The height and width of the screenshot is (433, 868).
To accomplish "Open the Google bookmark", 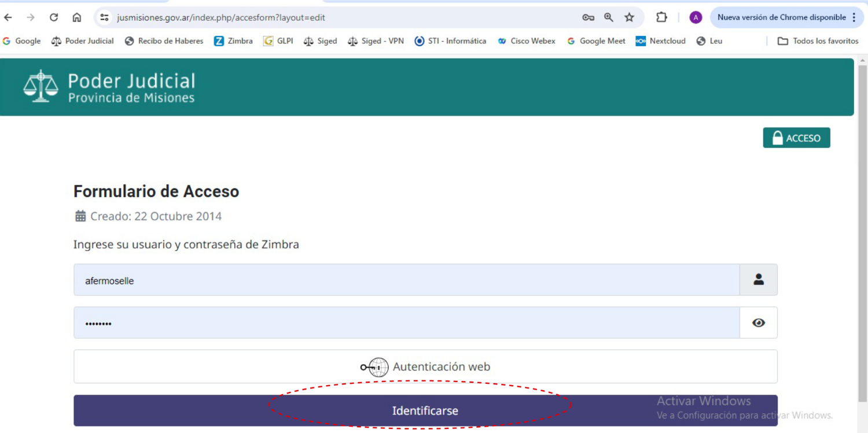I will pyautogui.click(x=21, y=41).
